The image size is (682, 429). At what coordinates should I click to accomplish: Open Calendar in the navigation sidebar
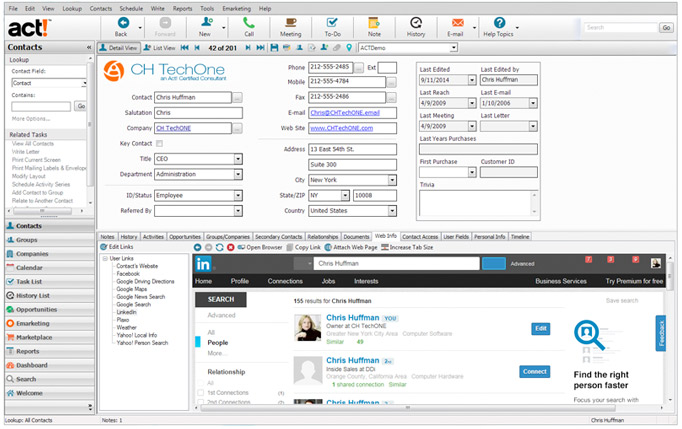pyautogui.click(x=49, y=268)
